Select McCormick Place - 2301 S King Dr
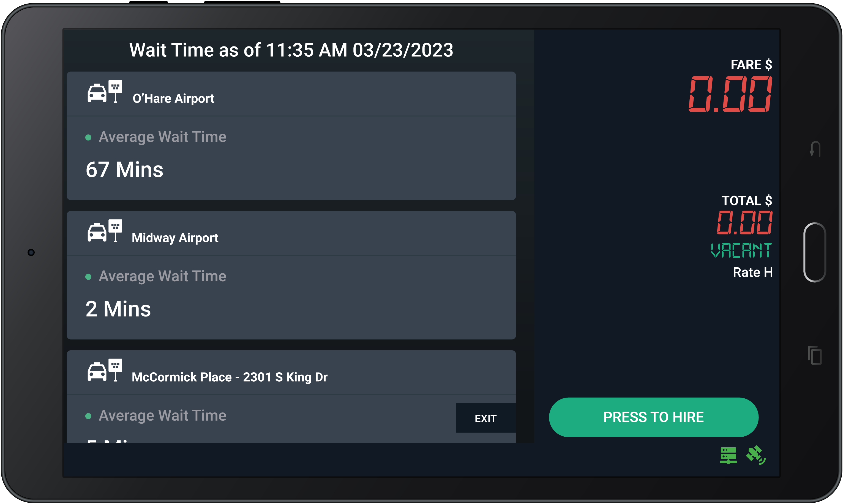This screenshot has width=843, height=504. point(230,377)
